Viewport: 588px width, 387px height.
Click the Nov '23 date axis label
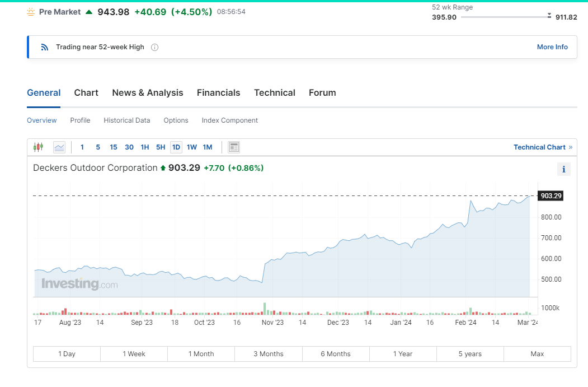coord(272,323)
